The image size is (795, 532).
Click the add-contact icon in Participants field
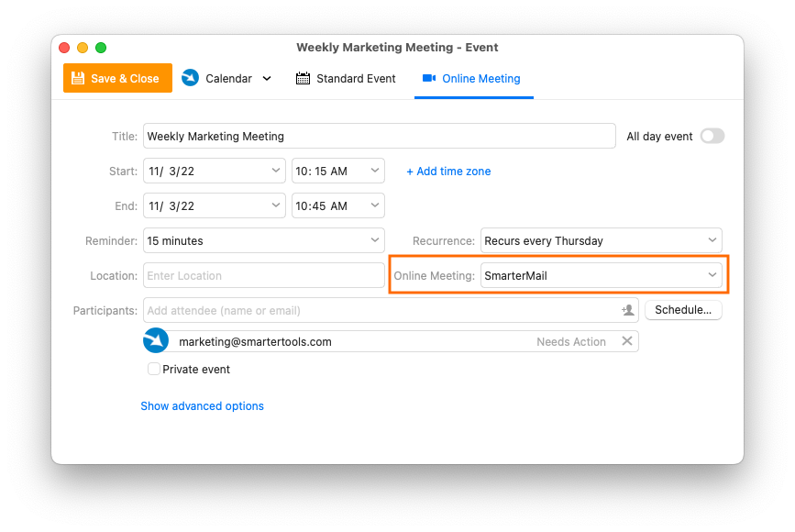(x=628, y=310)
